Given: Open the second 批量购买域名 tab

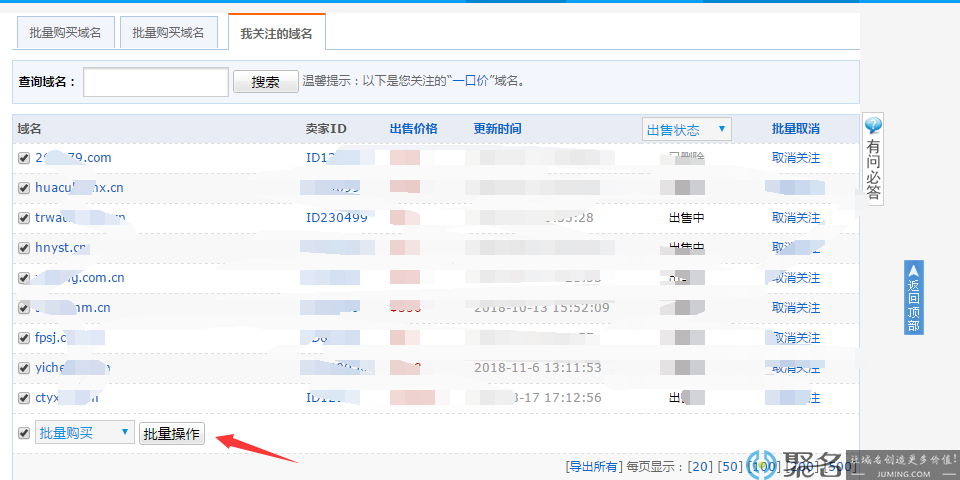Looking at the screenshot, I should coord(168,32).
